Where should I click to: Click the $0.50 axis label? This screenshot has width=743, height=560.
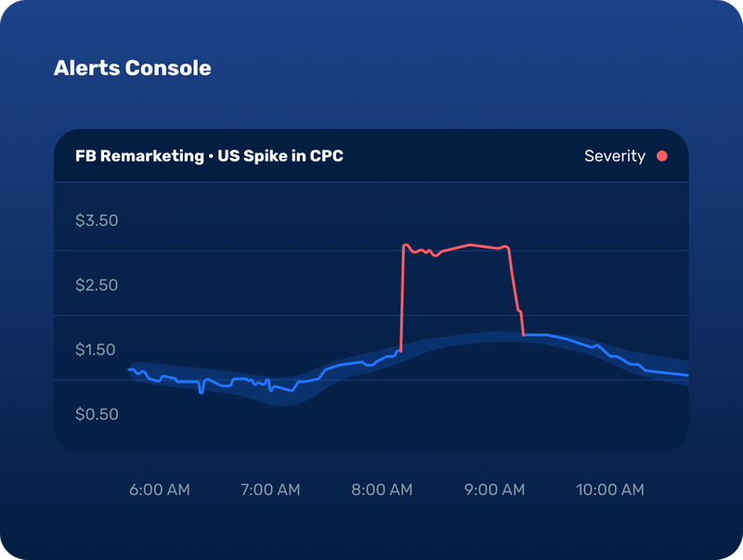pyautogui.click(x=97, y=414)
